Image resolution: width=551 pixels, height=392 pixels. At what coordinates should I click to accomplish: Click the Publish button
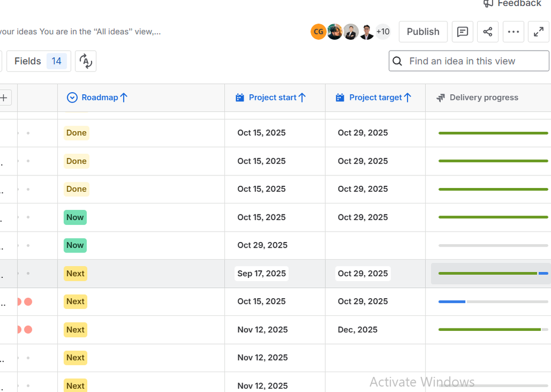[x=422, y=31]
